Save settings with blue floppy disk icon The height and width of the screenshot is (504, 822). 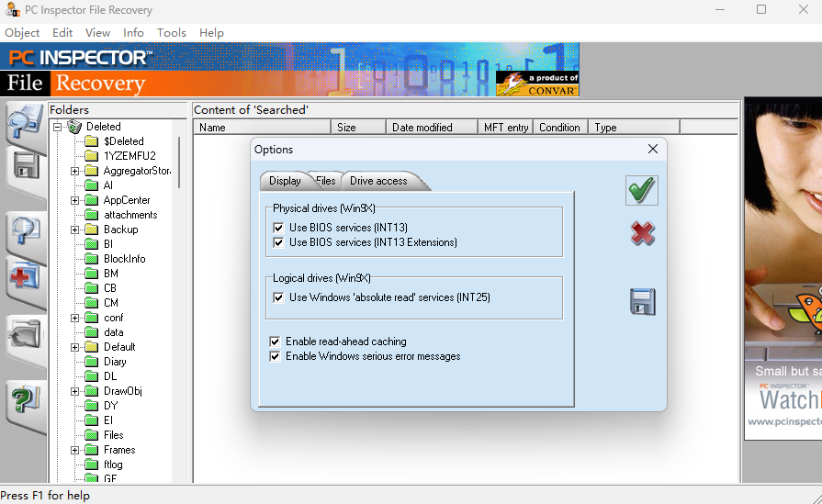(642, 301)
